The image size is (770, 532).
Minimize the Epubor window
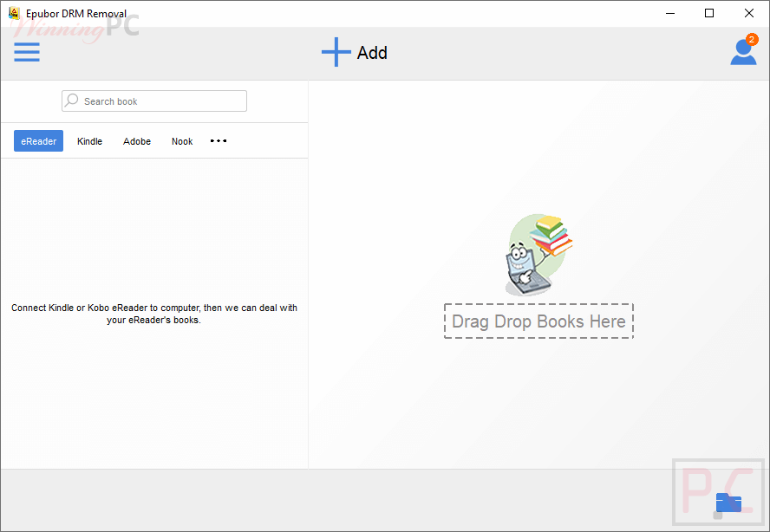(670, 13)
